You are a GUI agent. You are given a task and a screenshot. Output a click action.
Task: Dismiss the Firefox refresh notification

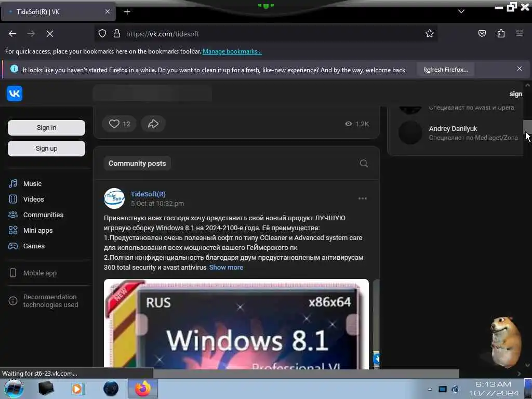520,69
